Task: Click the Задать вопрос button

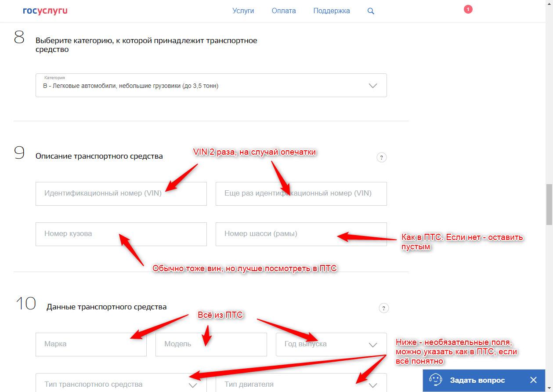Action: point(477,380)
